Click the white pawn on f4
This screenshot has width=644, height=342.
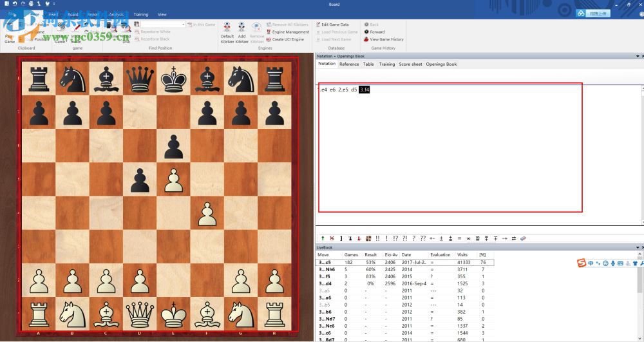coord(207,213)
